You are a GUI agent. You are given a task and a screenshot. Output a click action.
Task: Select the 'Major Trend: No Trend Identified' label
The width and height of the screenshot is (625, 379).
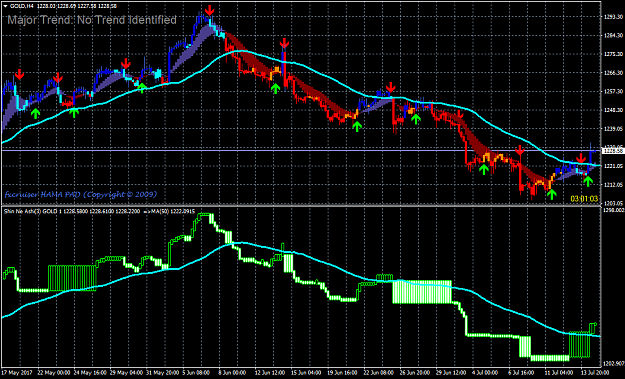tap(92, 20)
